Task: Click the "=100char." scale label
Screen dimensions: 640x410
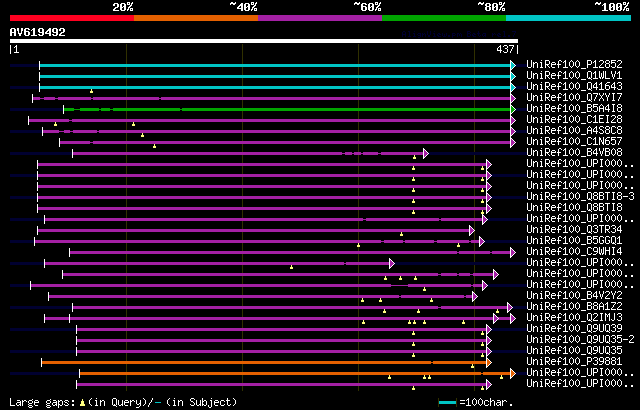Action: click(487, 403)
